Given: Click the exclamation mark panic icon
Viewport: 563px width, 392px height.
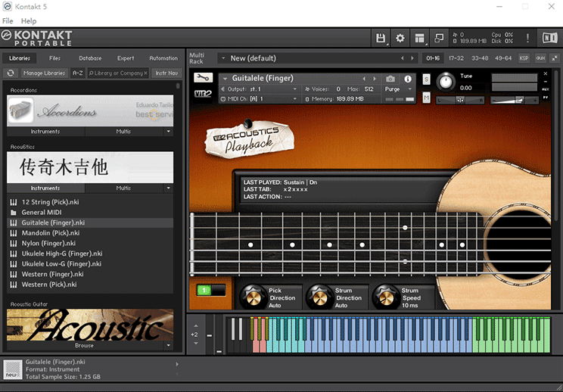Looking at the screenshot, I should [x=528, y=38].
